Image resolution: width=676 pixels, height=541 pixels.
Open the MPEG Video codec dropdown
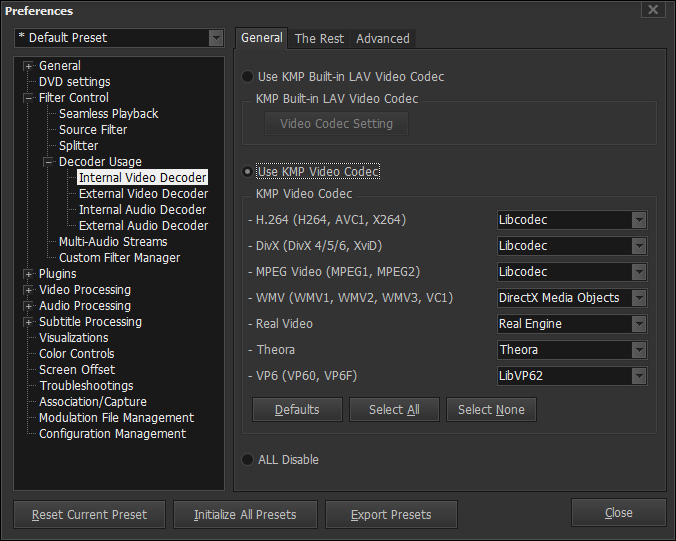(x=572, y=272)
